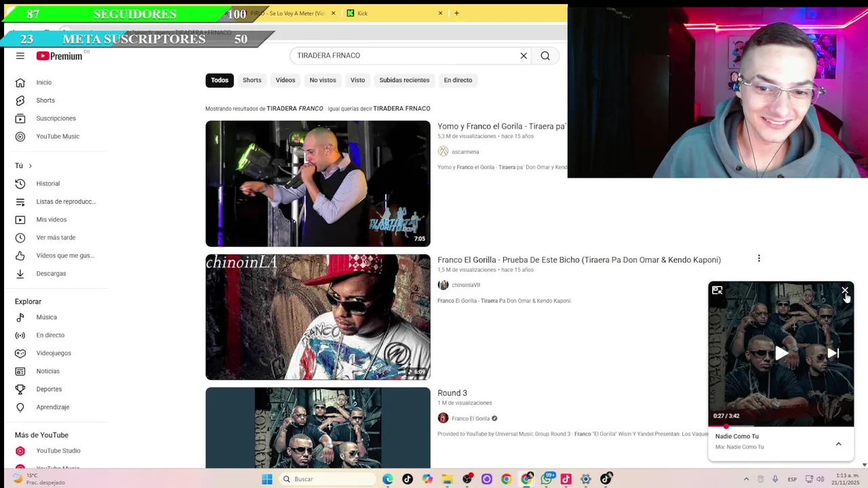Close the Kick browser tab
This screenshot has height=488, width=868.
[x=440, y=13]
